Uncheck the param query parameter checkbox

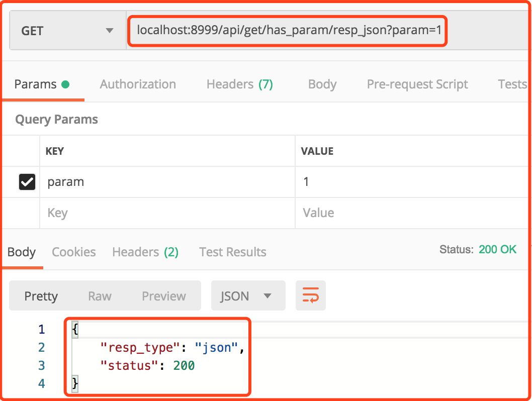coord(27,182)
